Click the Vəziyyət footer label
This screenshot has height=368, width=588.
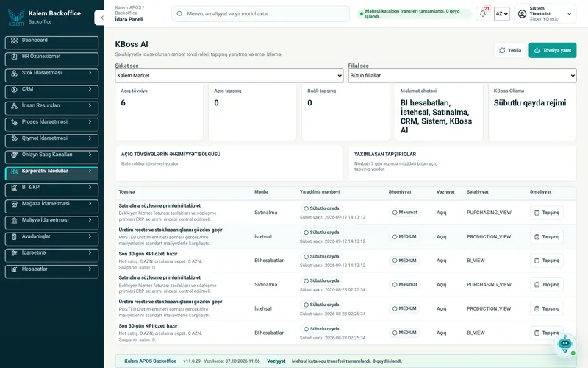pos(276,361)
